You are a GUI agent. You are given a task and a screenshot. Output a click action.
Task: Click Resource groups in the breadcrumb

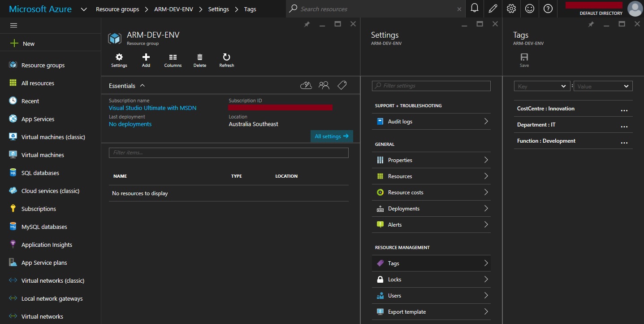click(x=117, y=9)
